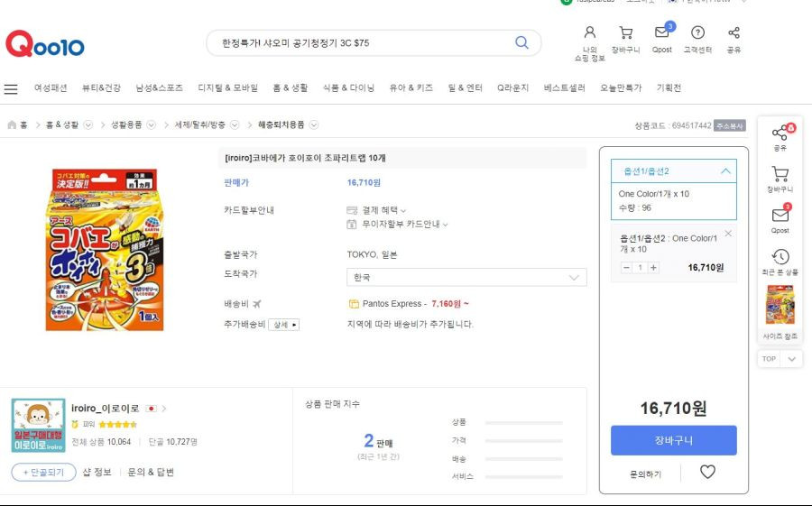
Task: Collapse the 옵션1/옵션2 option selector
Action: (x=674, y=170)
